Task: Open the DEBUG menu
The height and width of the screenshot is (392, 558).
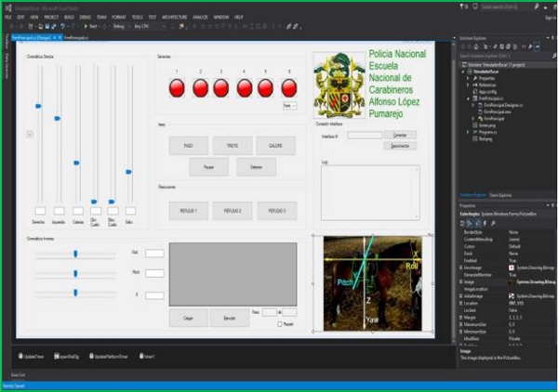Action: click(85, 17)
